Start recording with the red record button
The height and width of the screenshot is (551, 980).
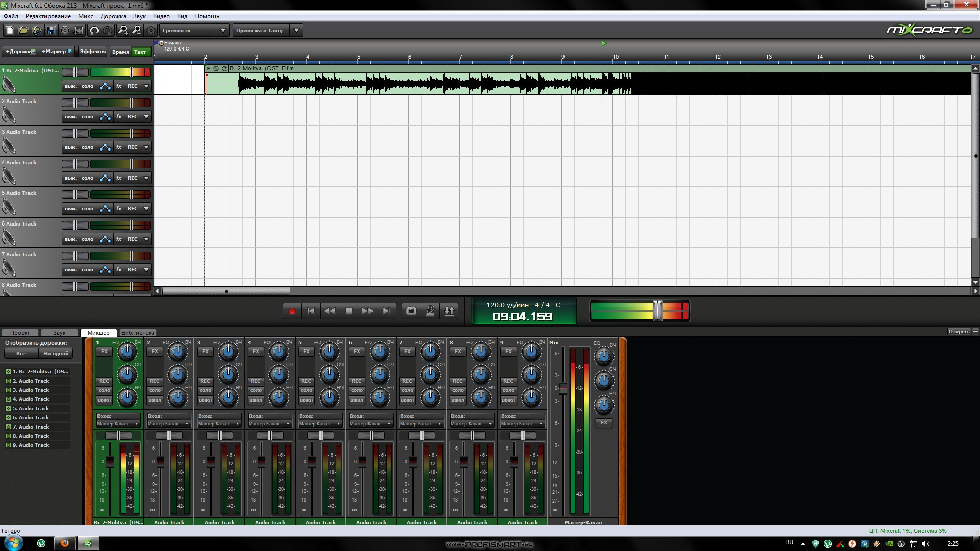[x=292, y=311]
